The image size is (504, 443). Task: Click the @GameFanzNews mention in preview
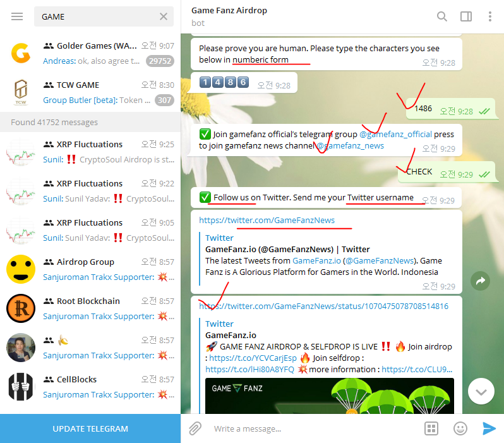(x=380, y=260)
